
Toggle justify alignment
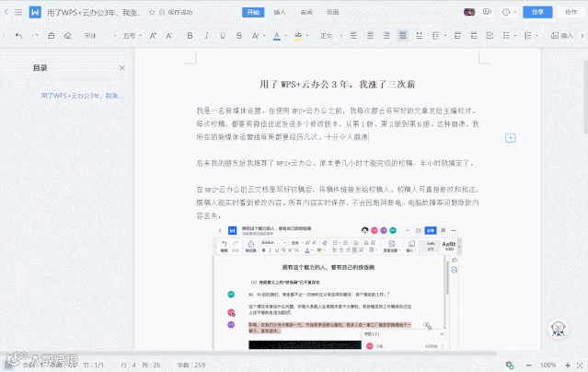(403, 36)
